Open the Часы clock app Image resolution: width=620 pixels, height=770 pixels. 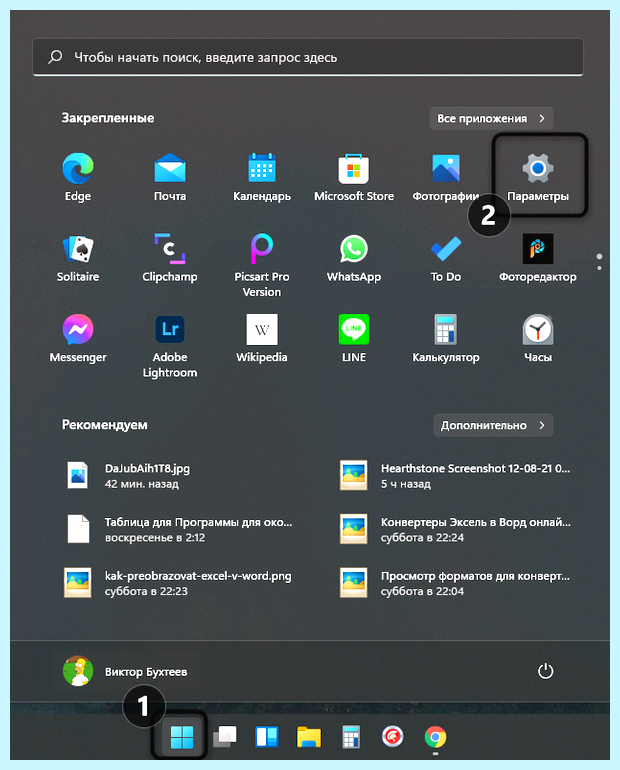(x=538, y=338)
